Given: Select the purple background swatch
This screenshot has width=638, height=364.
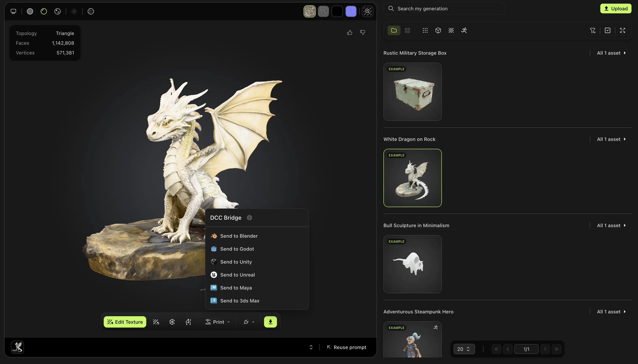Looking at the screenshot, I should pyautogui.click(x=351, y=11).
